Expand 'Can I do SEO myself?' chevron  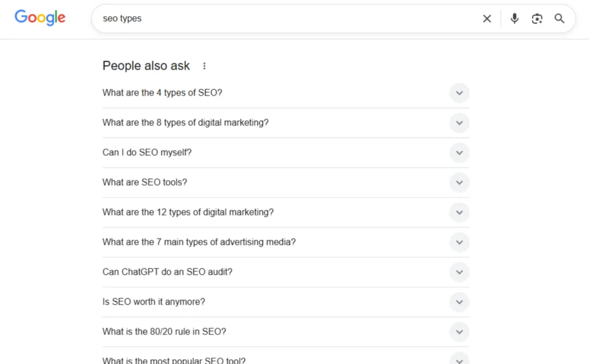tap(459, 153)
